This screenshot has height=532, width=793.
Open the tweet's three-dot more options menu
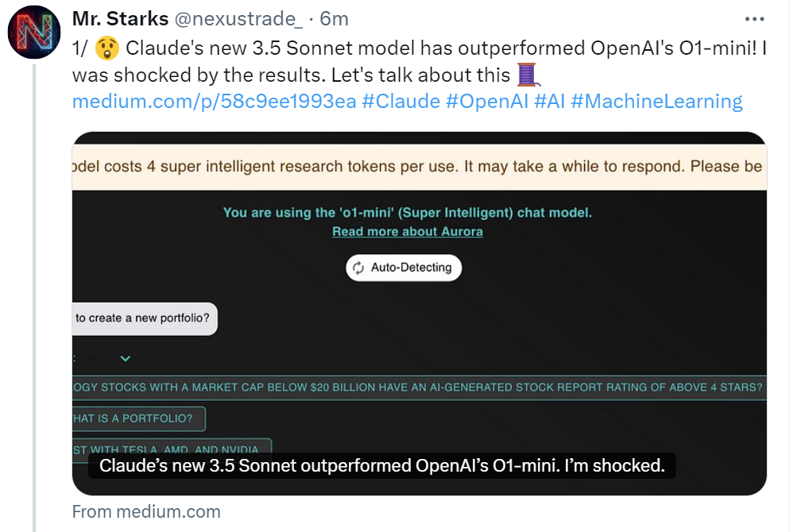pyautogui.click(x=755, y=19)
